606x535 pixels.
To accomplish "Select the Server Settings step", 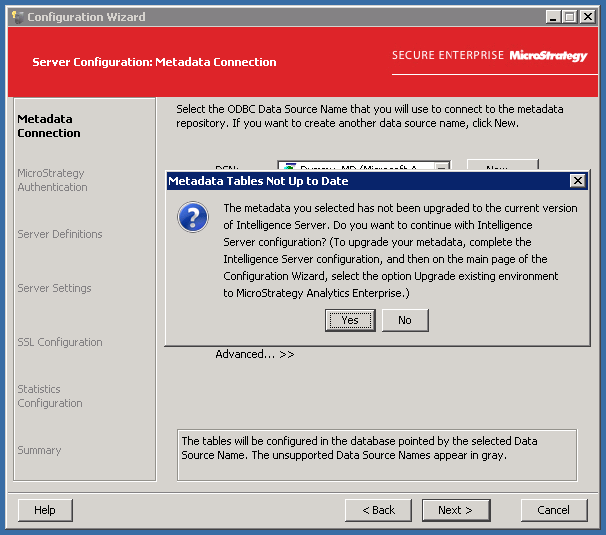I will [54, 288].
